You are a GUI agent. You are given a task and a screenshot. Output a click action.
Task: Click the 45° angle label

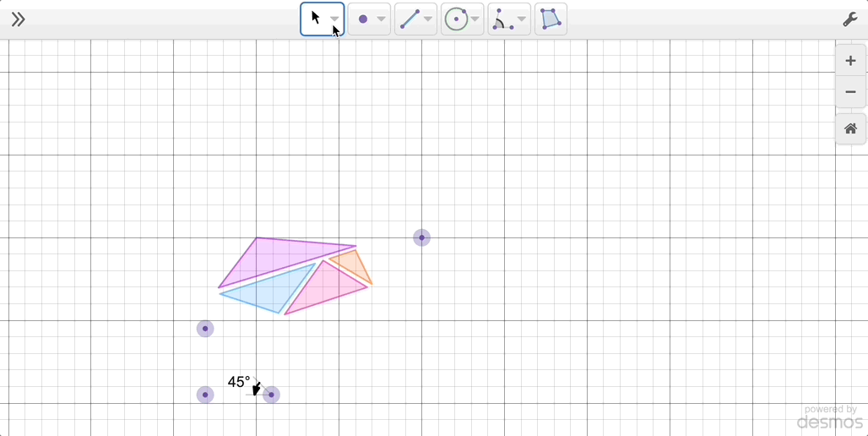[239, 382]
